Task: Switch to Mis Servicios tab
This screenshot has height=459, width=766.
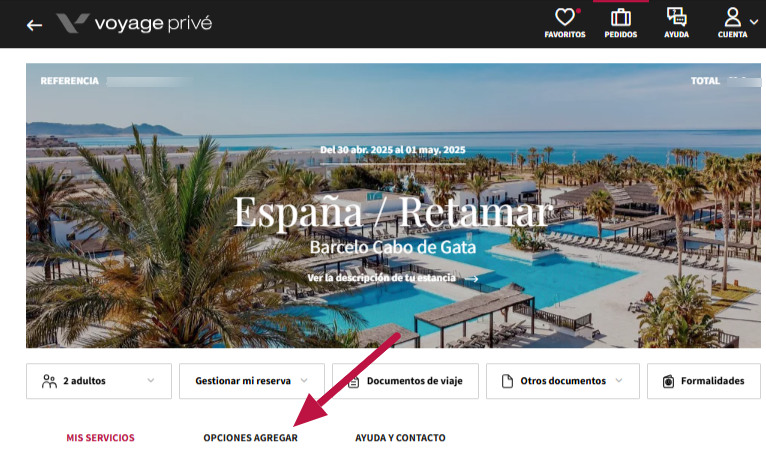Action: tap(100, 438)
